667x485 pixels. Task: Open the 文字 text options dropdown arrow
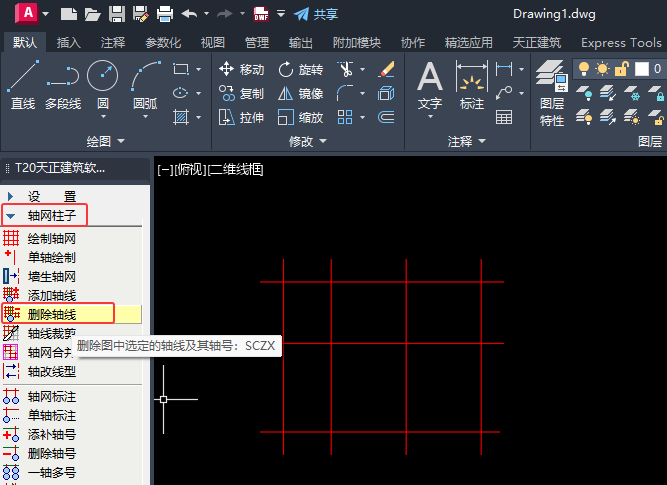point(430,116)
